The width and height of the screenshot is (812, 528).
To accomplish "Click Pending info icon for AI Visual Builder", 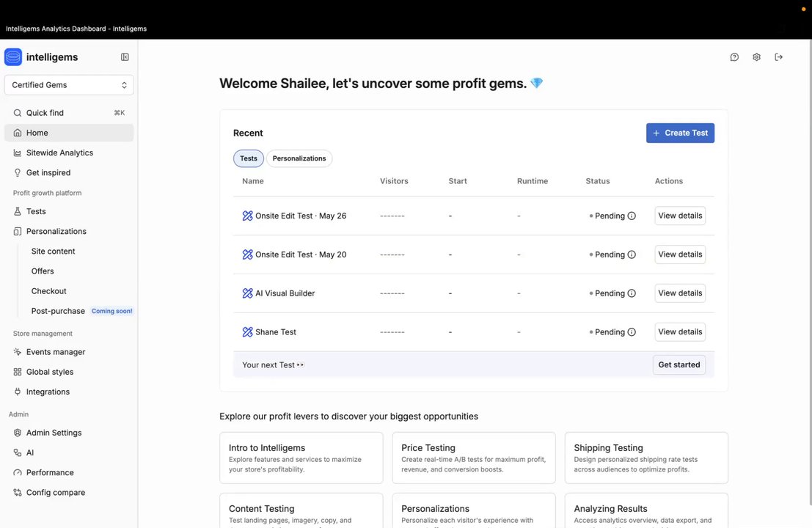I will click(632, 293).
